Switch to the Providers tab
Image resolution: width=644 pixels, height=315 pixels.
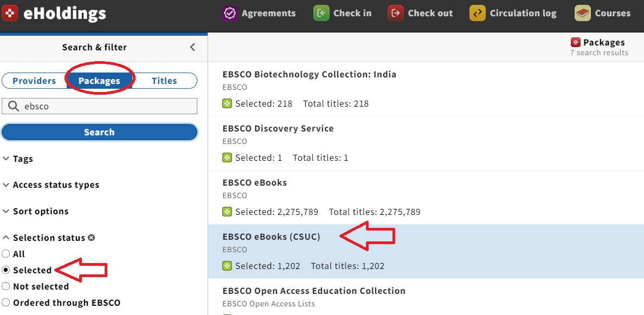35,81
